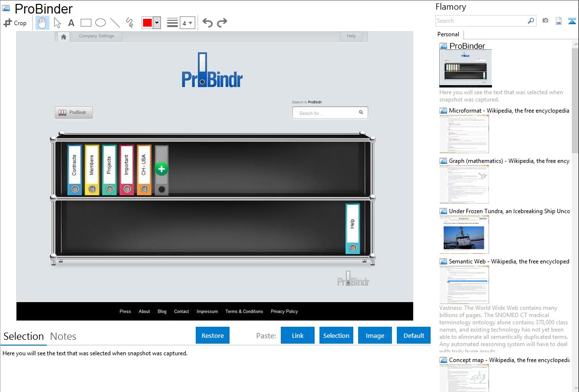Image resolution: width=579 pixels, height=392 pixels.
Task: Redo the last undone annotation
Action: point(222,23)
